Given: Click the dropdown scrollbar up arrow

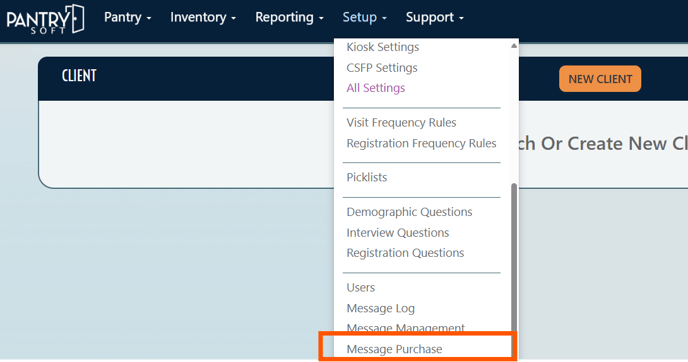Looking at the screenshot, I should 514,46.
